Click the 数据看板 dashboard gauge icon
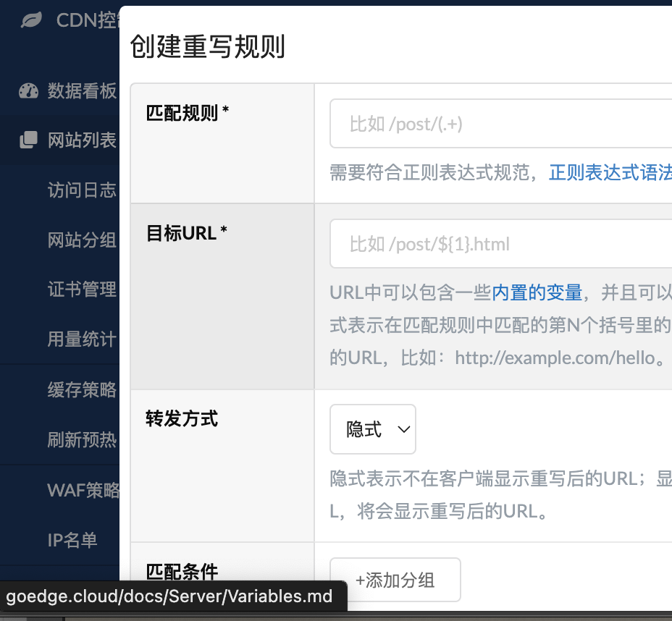 [x=28, y=91]
